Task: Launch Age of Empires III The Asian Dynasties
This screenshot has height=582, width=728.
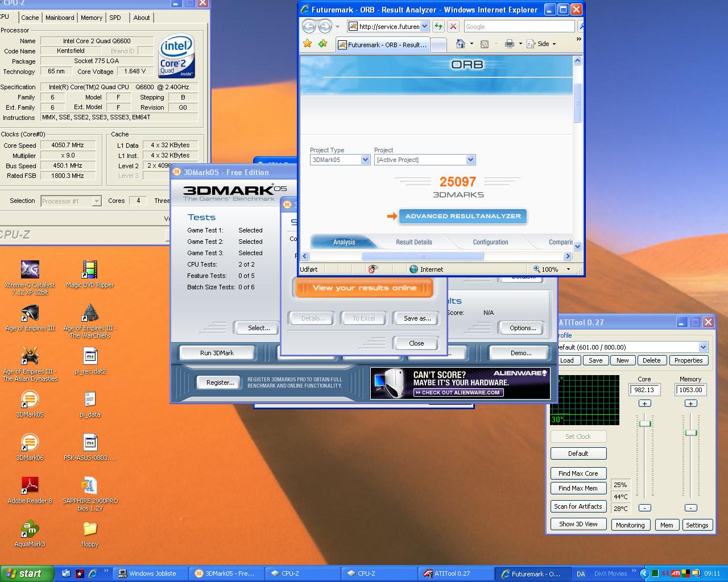Action: click(x=30, y=364)
